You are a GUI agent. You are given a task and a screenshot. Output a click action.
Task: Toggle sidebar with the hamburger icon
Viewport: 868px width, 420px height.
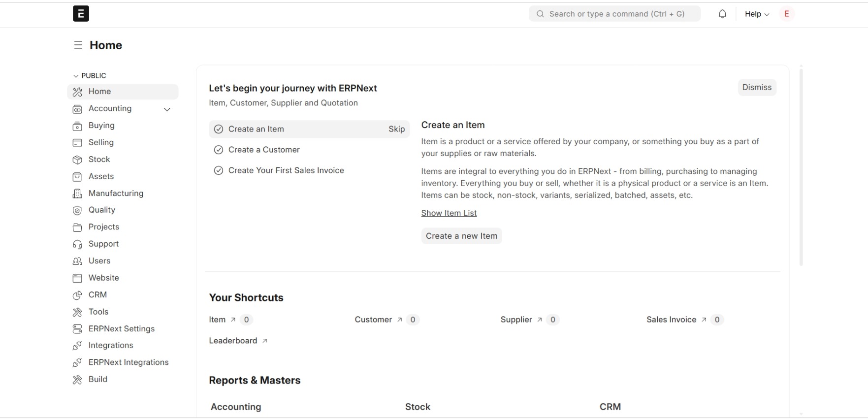pyautogui.click(x=78, y=45)
